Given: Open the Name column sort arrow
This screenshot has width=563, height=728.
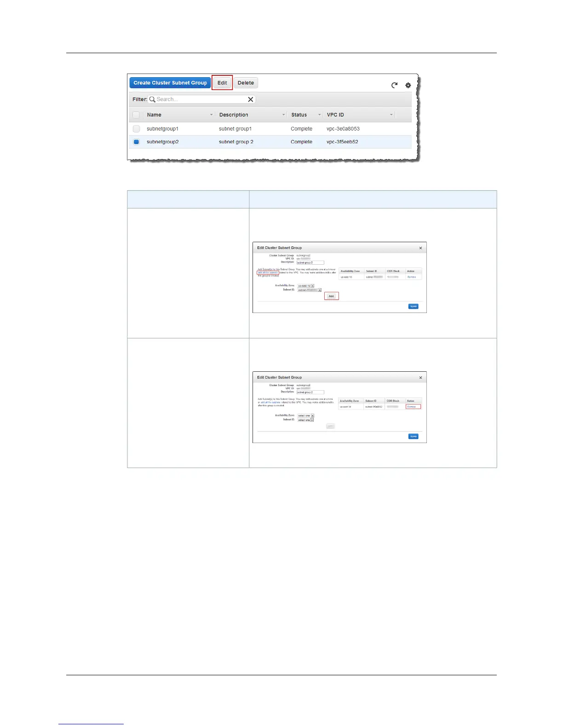Looking at the screenshot, I should click(x=212, y=115).
